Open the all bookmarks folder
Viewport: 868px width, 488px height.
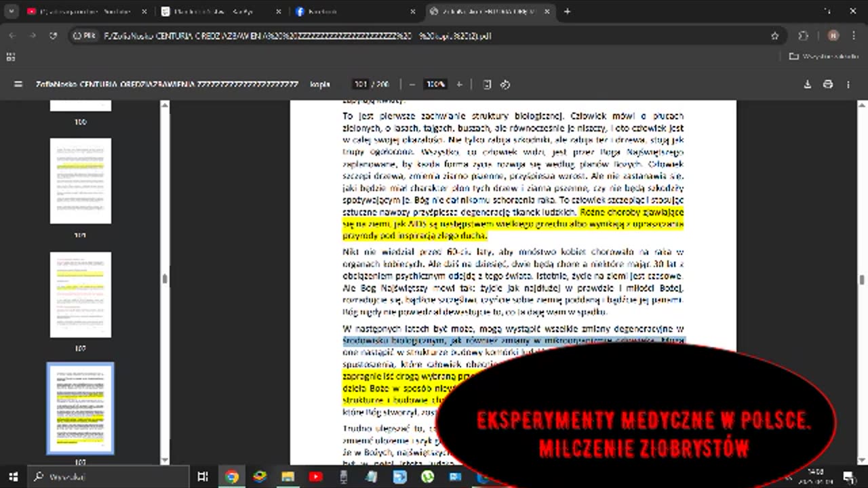[824, 57]
